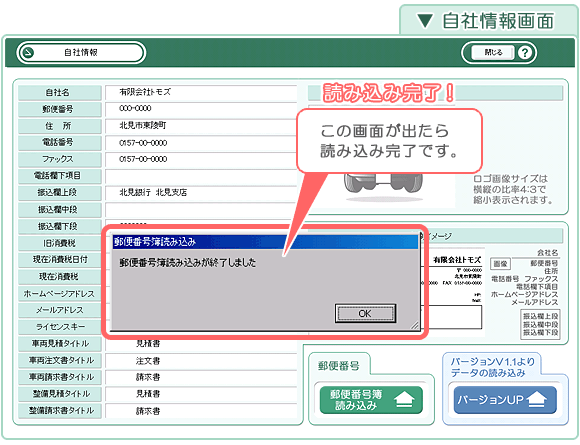Click the 画像 box in the layout preview

(500, 264)
